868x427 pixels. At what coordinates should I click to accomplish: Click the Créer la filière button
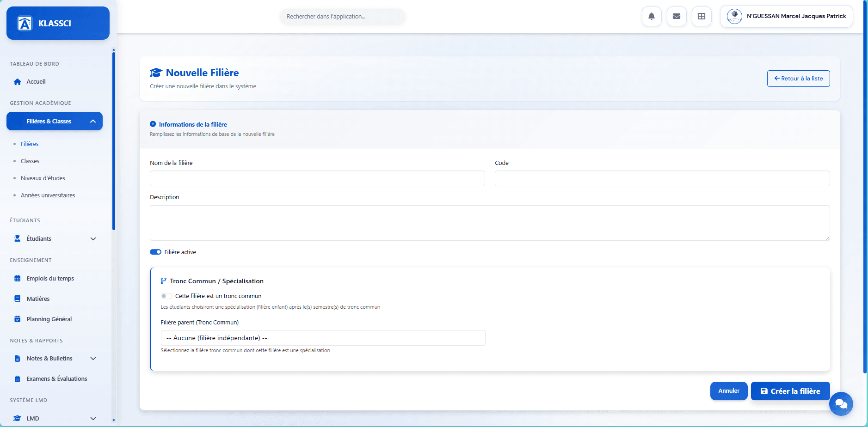point(790,391)
